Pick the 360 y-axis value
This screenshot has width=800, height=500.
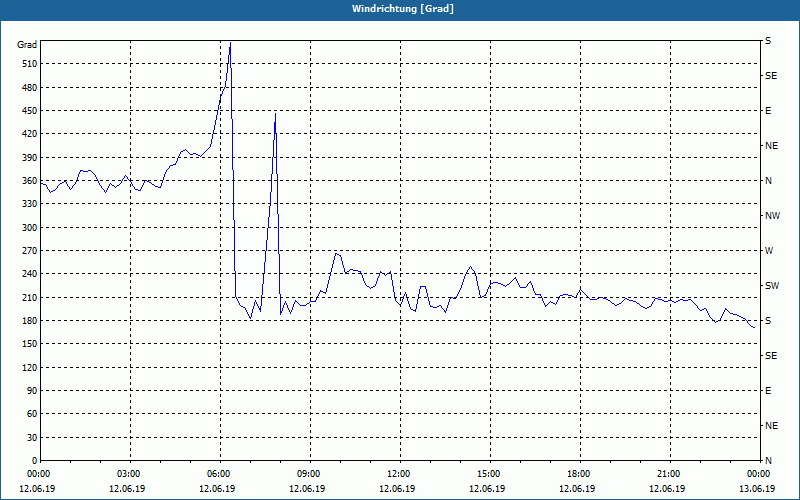pos(29,181)
